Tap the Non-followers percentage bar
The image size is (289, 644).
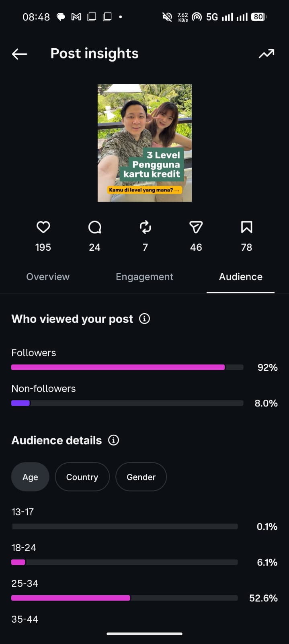(127, 403)
